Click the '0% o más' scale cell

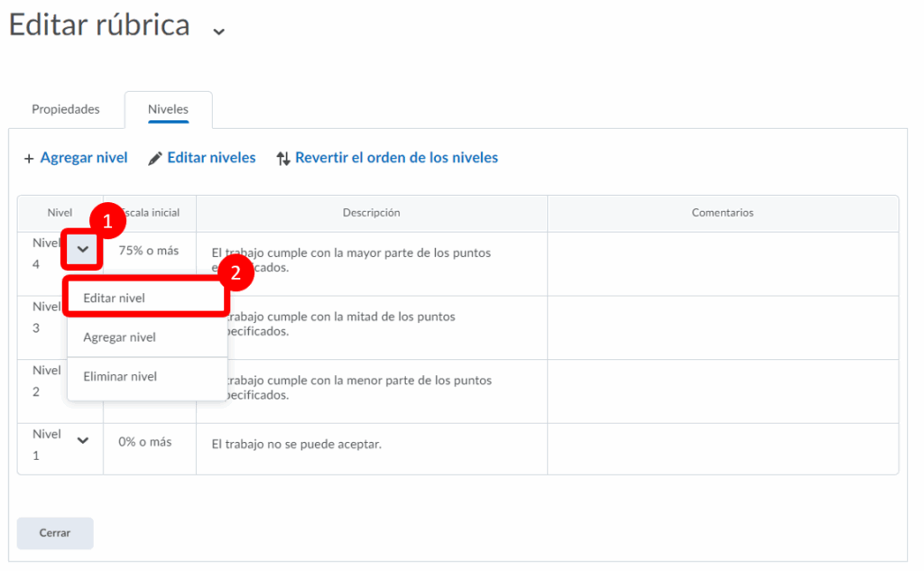pos(144,442)
